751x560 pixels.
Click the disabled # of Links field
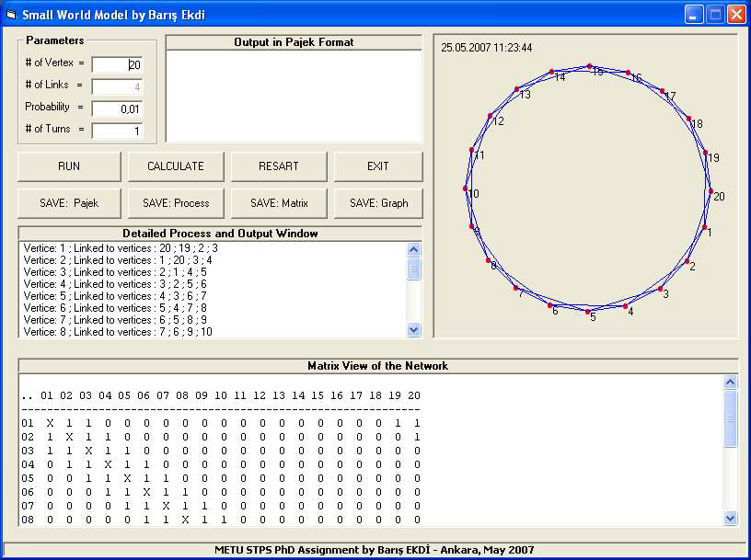click(117, 87)
